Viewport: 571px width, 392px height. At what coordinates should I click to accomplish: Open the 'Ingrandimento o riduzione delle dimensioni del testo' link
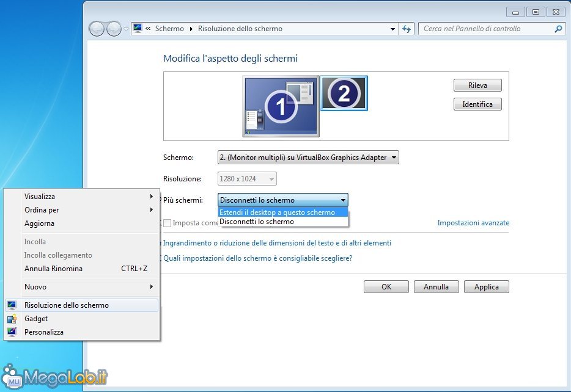(277, 243)
